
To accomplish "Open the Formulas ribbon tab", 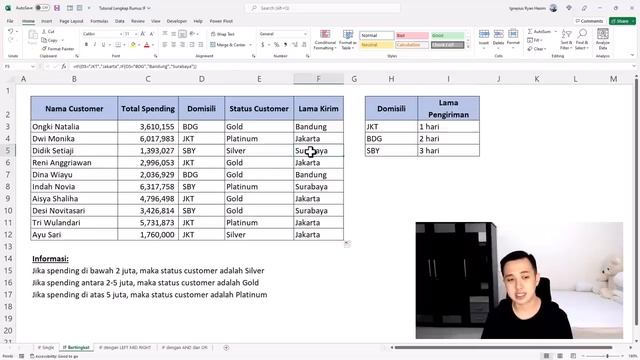I will coord(99,21).
